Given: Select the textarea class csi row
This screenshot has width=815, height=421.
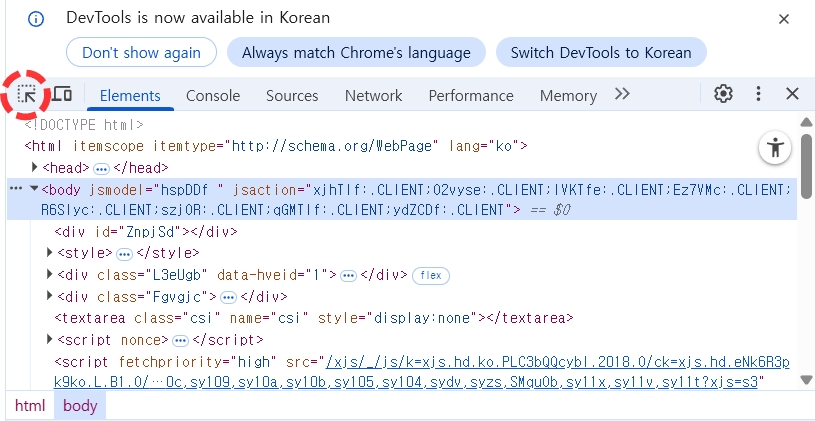Looking at the screenshot, I should (313, 318).
